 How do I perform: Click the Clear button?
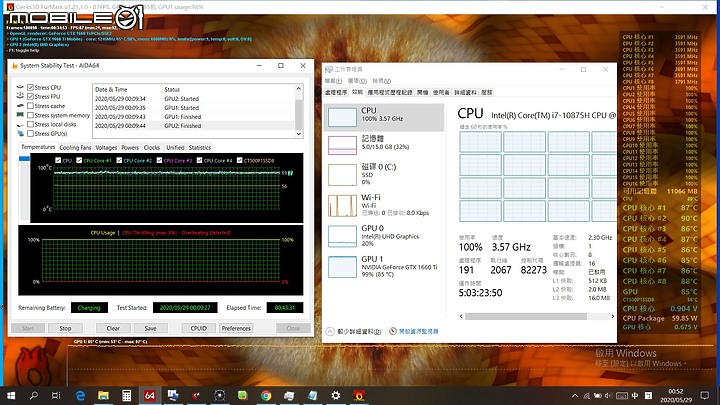pyautogui.click(x=113, y=328)
